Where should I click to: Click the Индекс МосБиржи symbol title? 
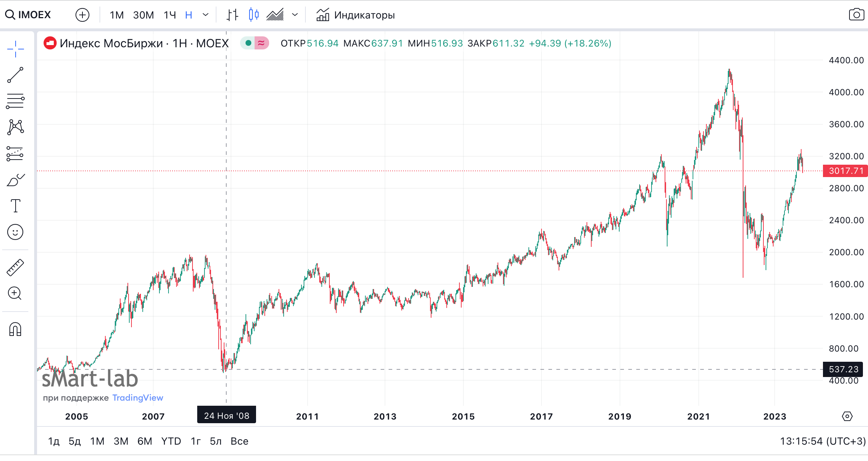coord(144,43)
